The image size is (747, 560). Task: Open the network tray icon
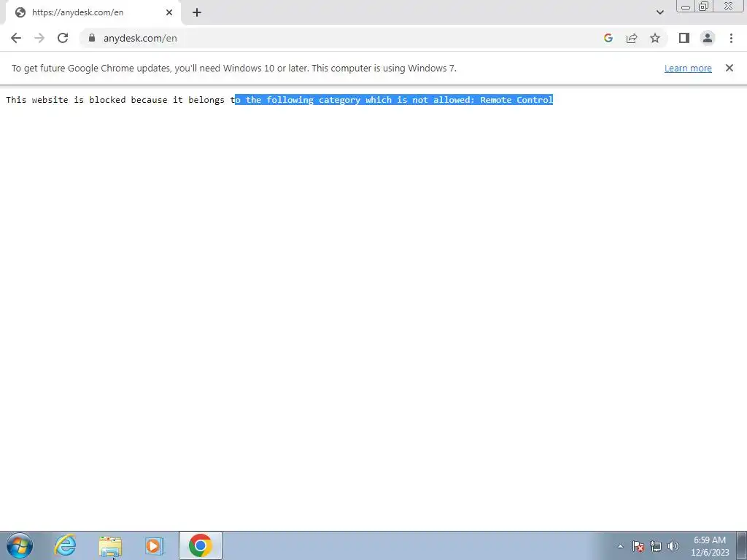pyautogui.click(x=656, y=546)
